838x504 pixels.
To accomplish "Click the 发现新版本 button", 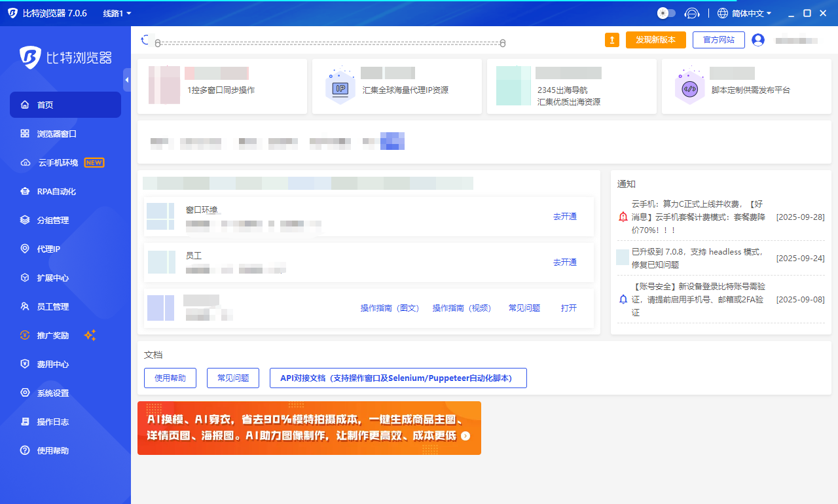I will point(655,40).
